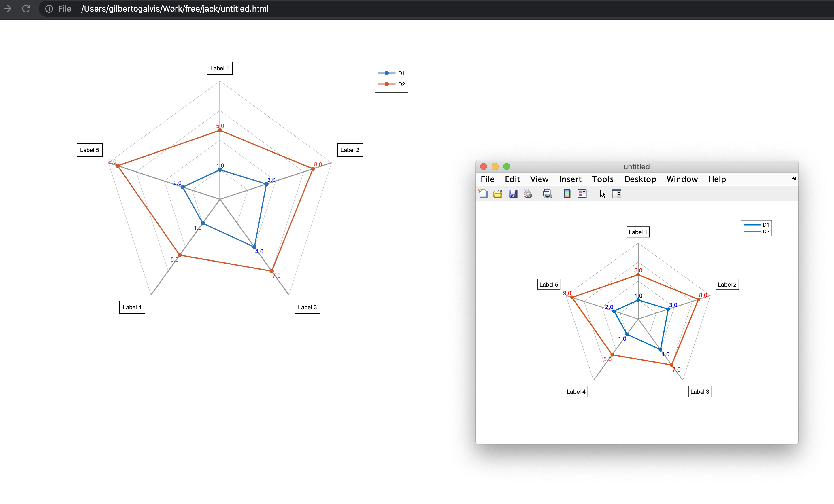Click the Label 3 box in MATLAB figure
Screen dimensions: 834x504
699,391
